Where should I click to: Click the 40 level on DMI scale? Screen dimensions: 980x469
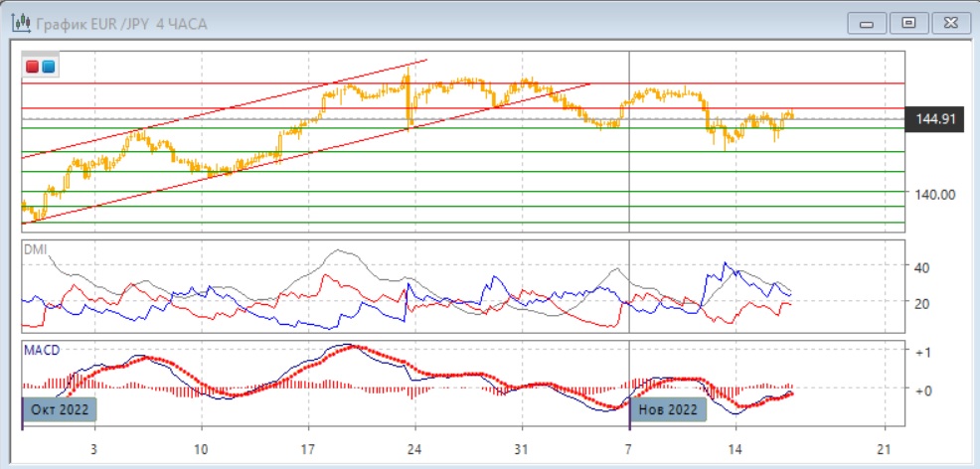pyautogui.click(x=921, y=267)
